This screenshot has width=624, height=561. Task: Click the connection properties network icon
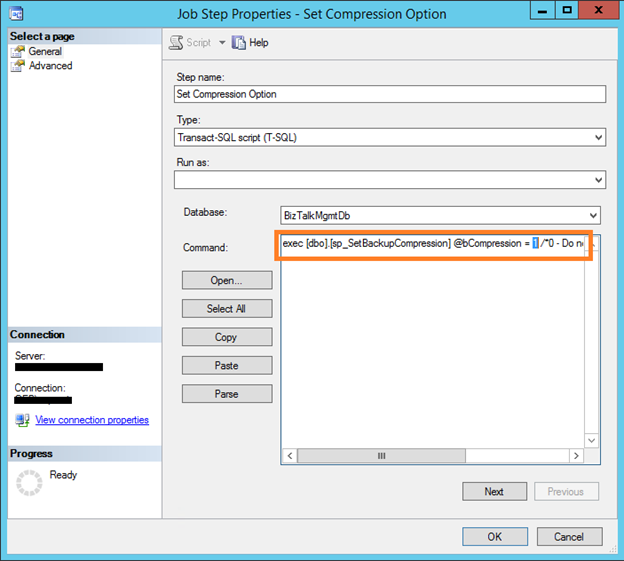22,420
